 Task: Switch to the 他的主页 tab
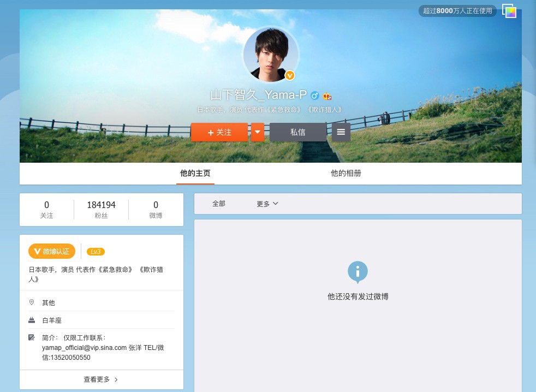pos(195,174)
